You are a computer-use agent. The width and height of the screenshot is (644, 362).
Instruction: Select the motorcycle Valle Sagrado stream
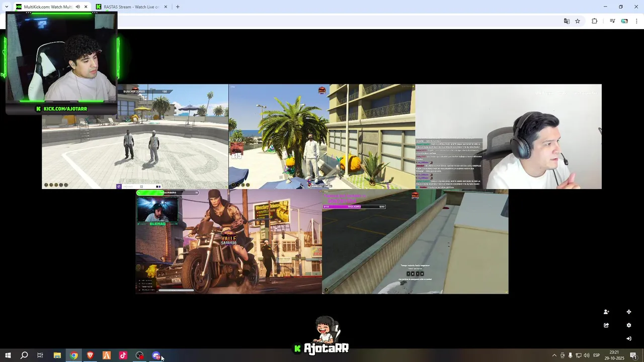228,241
